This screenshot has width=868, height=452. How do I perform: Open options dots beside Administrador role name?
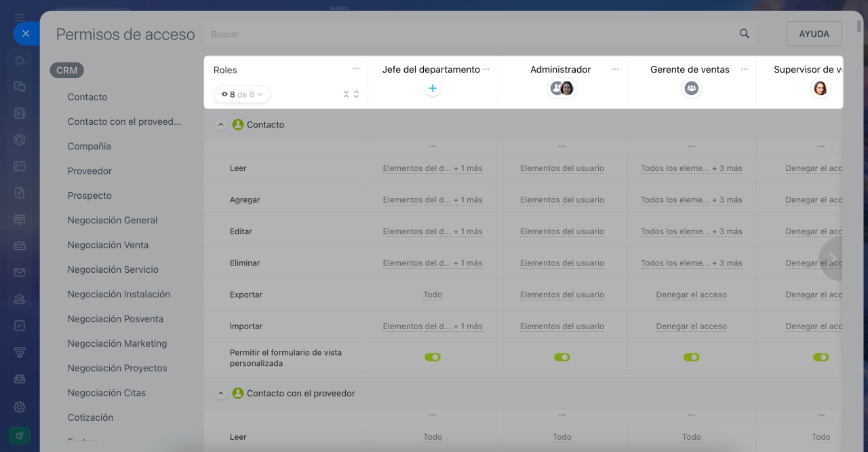click(x=615, y=69)
